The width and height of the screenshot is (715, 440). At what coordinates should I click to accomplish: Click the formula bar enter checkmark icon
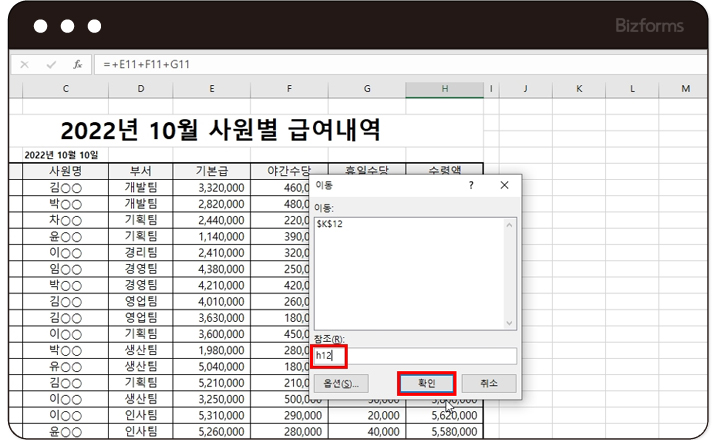point(50,64)
